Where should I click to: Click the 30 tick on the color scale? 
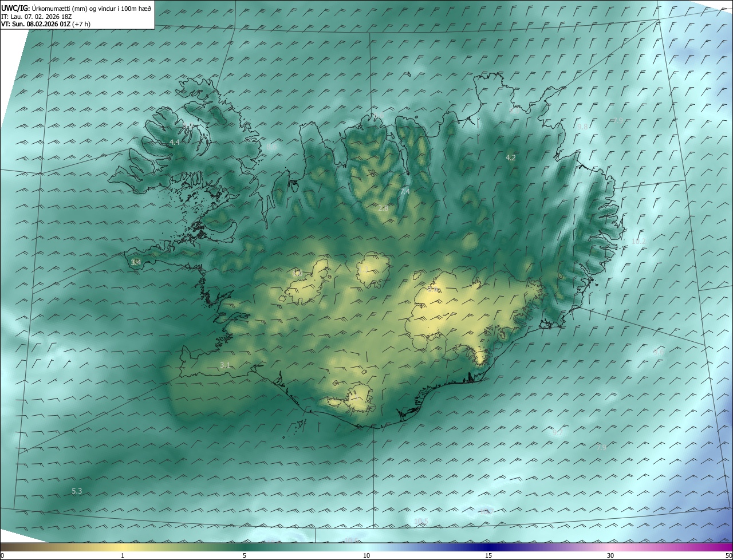(610, 555)
